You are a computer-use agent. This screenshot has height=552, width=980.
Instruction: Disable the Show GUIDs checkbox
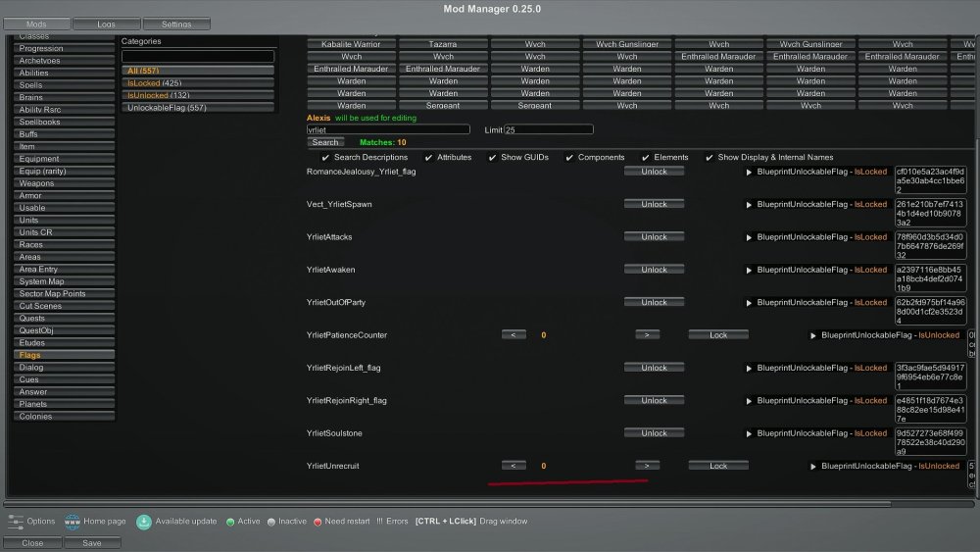(x=493, y=157)
